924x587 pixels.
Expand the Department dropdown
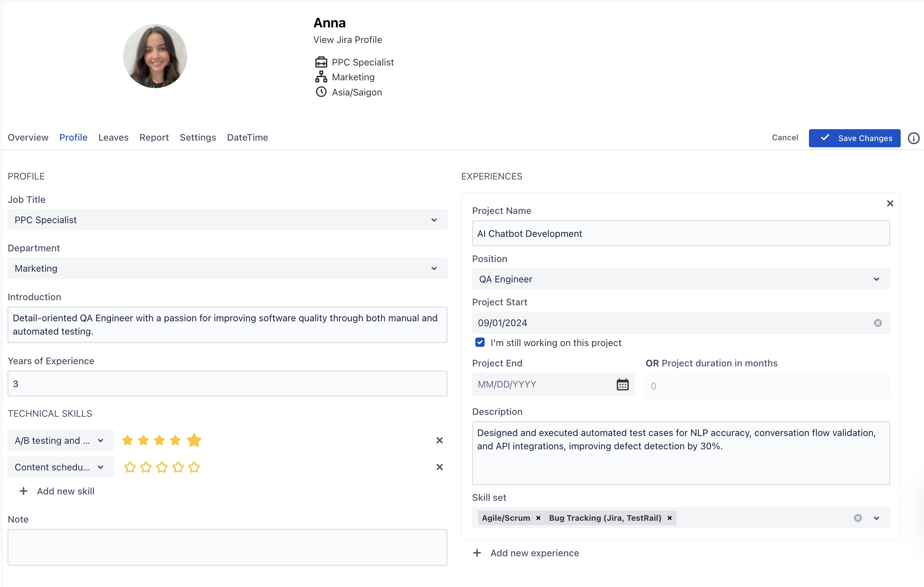point(227,268)
